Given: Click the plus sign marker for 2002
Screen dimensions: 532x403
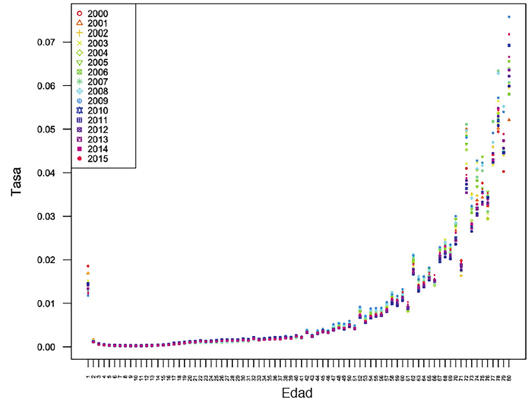Looking at the screenshot, I should tap(80, 33).
